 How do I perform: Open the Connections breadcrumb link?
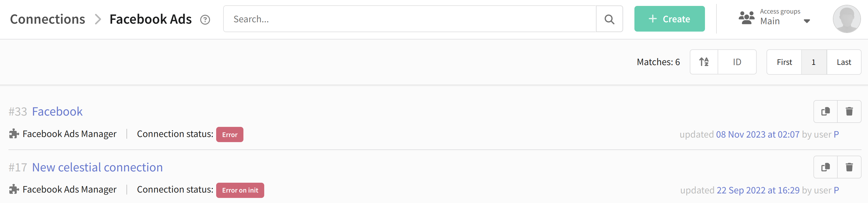point(48,19)
